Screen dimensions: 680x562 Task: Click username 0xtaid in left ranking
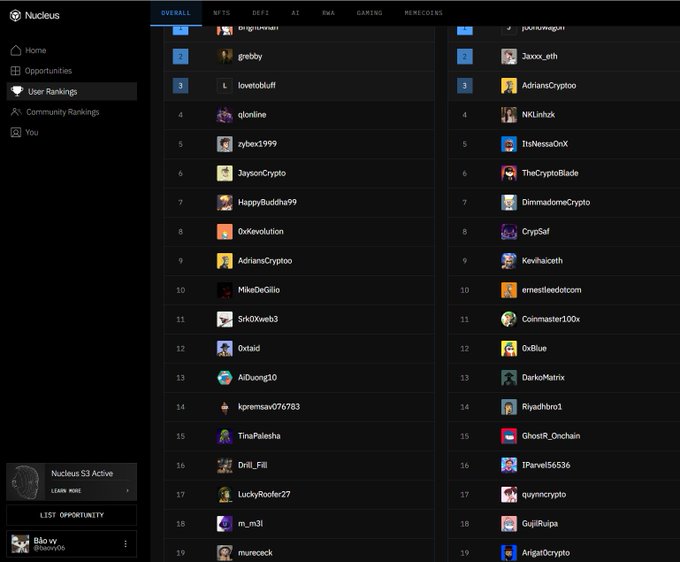(x=249, y=348)
